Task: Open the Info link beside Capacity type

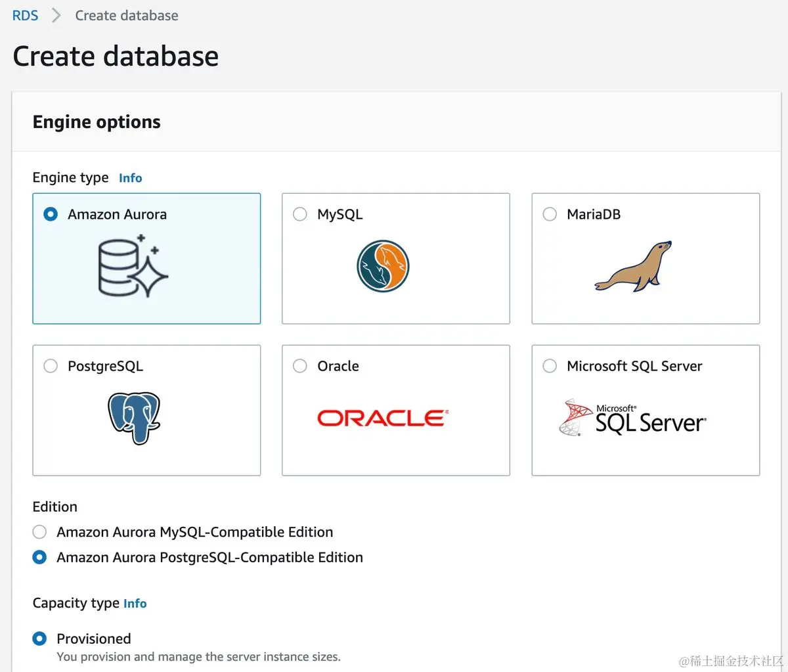Action: [x=135, y=604]
